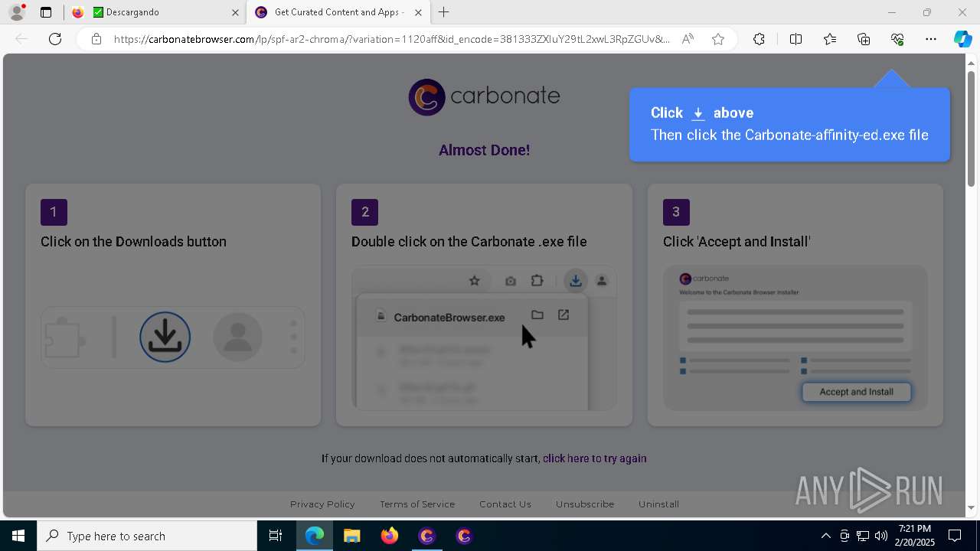Open the Uninstall footer link

pos(659,504)
